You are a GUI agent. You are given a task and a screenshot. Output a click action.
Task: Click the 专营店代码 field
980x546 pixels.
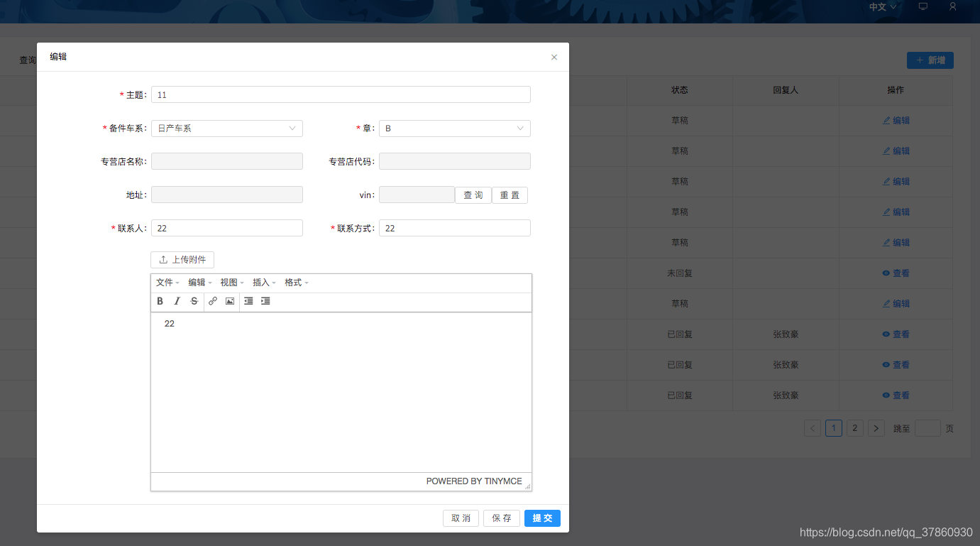(455, 161)
